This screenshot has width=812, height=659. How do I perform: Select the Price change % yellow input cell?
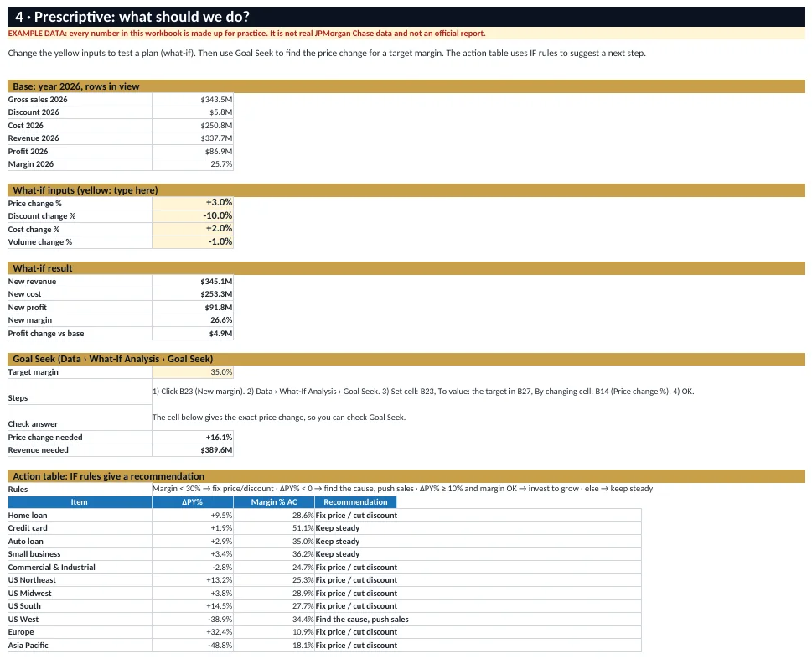(193, 203)
